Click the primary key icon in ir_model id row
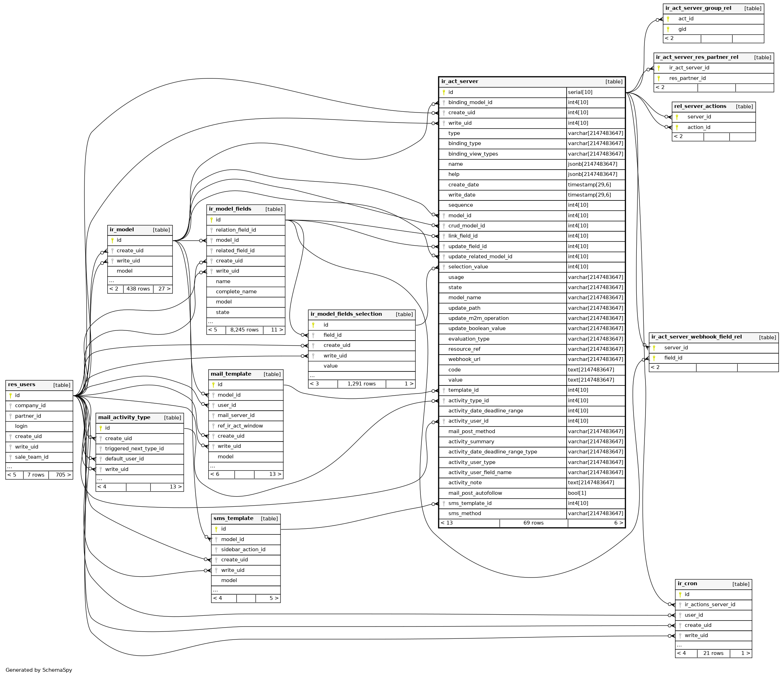 (x=112, y=240)
